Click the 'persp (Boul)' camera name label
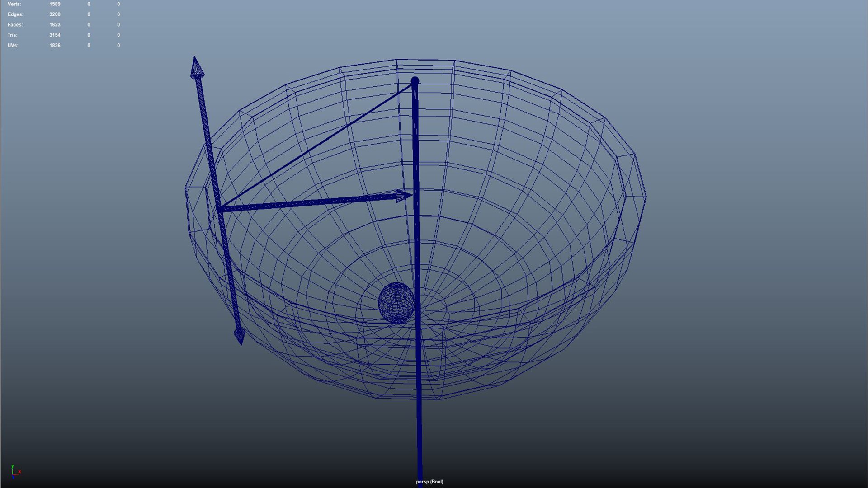Image resolution: width=868 pixels, height=488 pixels. coord(429,482)
